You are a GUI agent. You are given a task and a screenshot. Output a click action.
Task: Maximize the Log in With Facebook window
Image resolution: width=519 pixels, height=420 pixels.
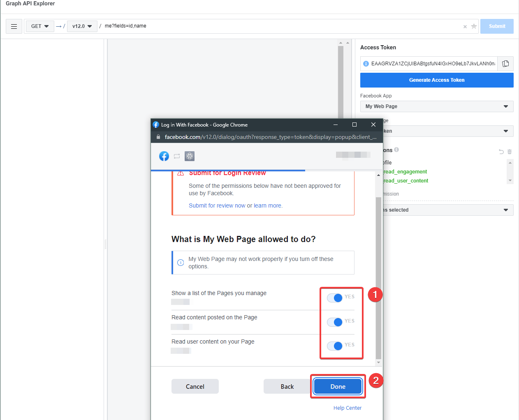click(354, 125)
